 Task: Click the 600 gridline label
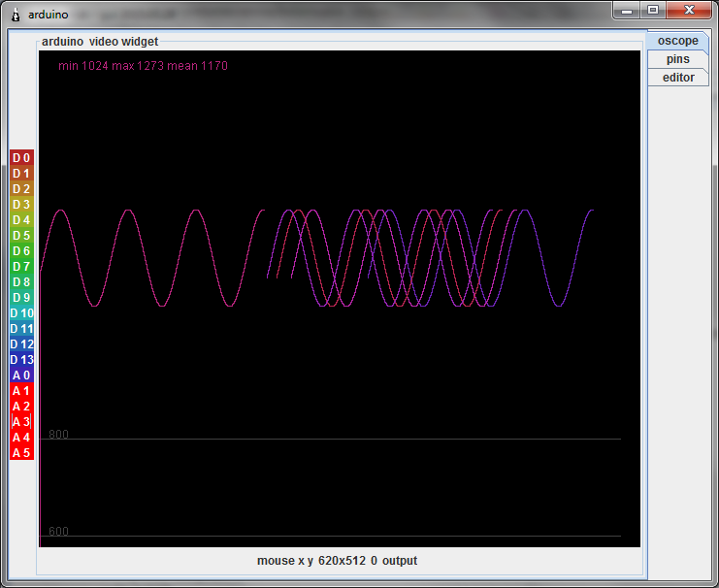[58, 531]
